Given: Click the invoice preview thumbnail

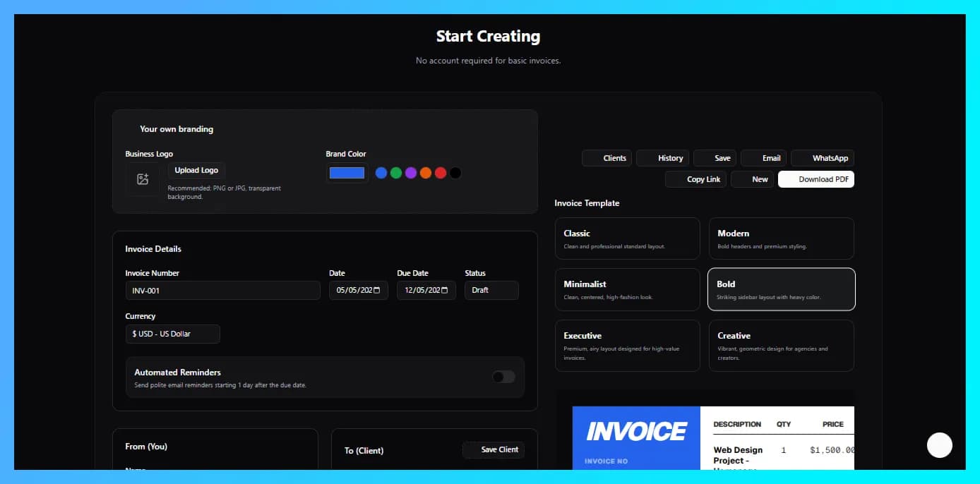Looking at the screenshot, I should coord(713,438).
